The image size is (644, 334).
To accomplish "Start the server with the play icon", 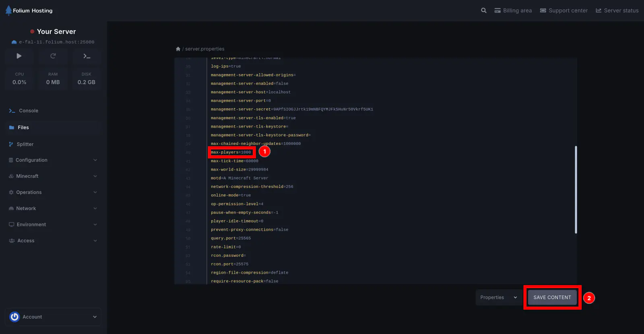I will (x=19, y=56).
